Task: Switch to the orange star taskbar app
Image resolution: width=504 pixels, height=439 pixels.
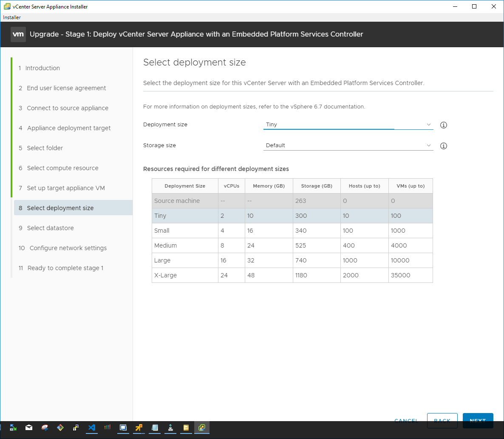Action: point(139,428)
